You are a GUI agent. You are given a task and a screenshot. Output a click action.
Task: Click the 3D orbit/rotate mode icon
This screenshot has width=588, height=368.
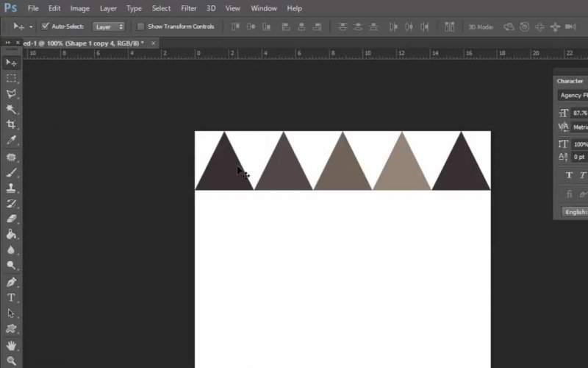tap(509, 26)
